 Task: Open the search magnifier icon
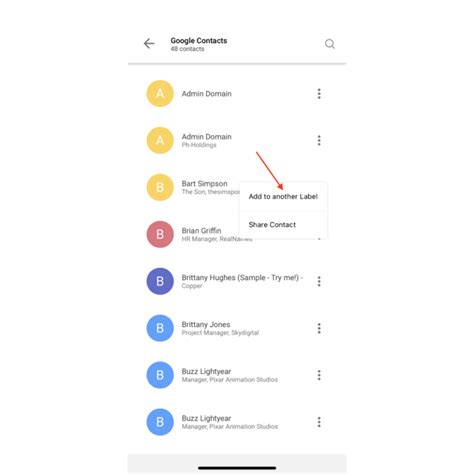[x=330, y=44]
